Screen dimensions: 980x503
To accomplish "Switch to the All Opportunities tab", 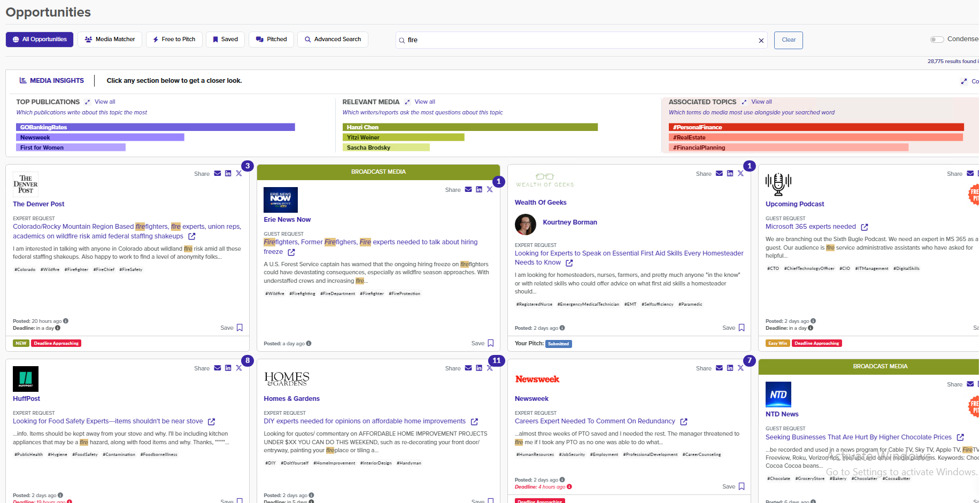I will [40, 40].
